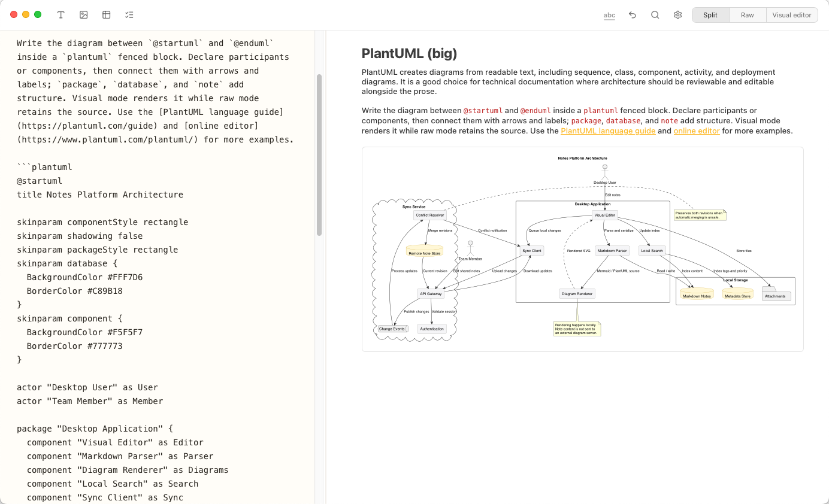Insert an image with the picture icon
The width and height of the screenshot is (829, 504).
(84, 15)
